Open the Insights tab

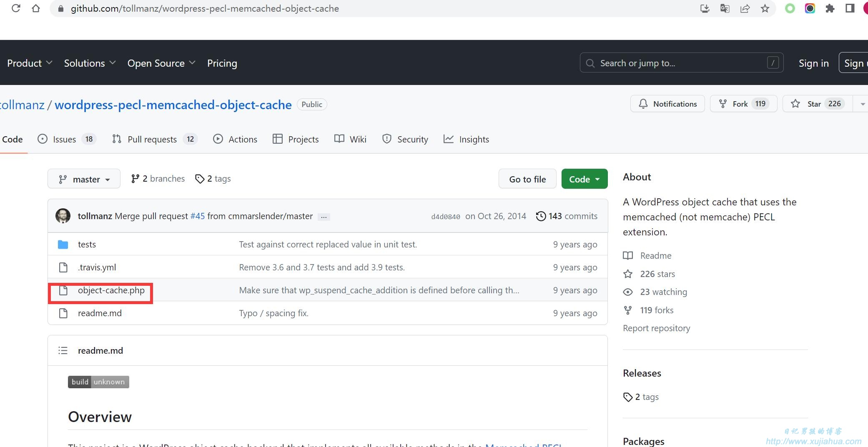[466, 139]
